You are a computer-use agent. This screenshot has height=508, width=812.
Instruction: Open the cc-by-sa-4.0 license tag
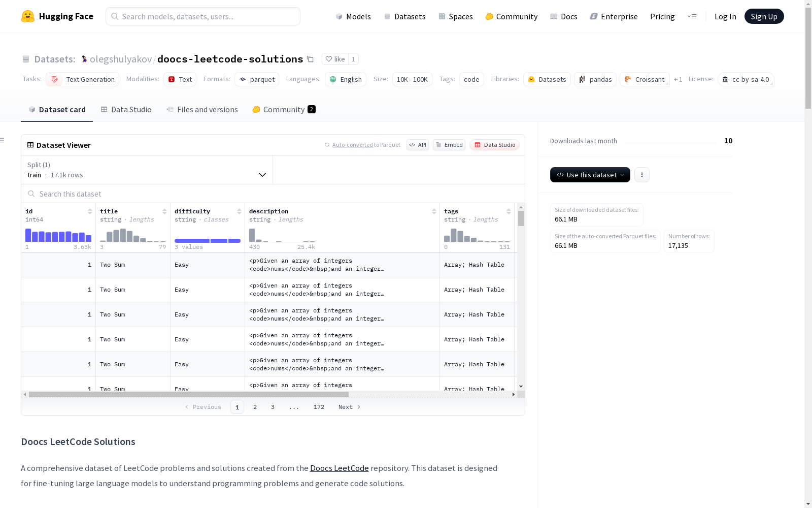tap(746, 79)
